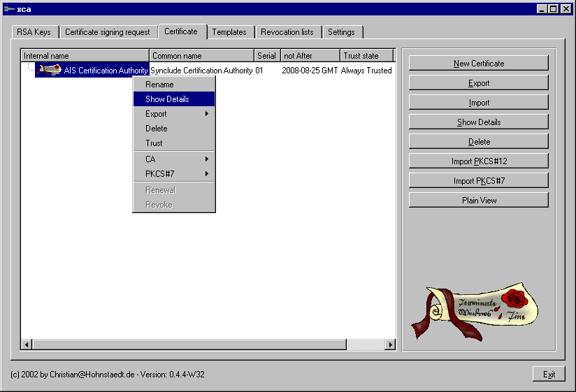Click the Exit button
The width and height of the screenshot is (576, 392).
(x=549, y=375)
